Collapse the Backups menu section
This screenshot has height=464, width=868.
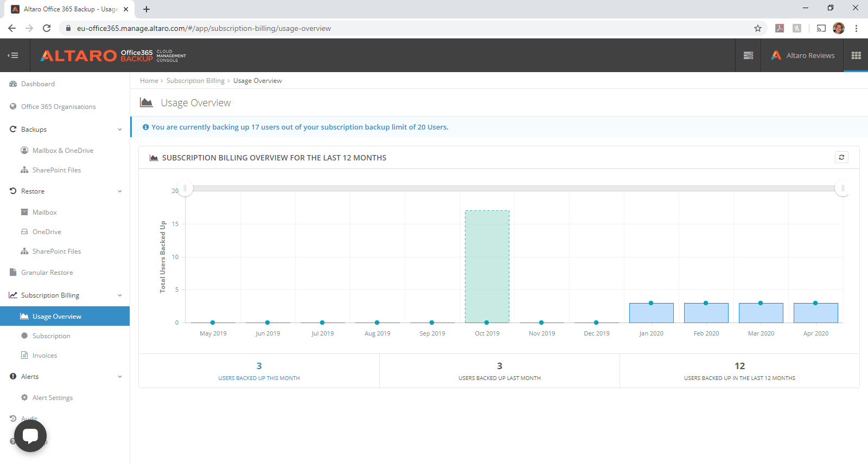tap(120, 130)
